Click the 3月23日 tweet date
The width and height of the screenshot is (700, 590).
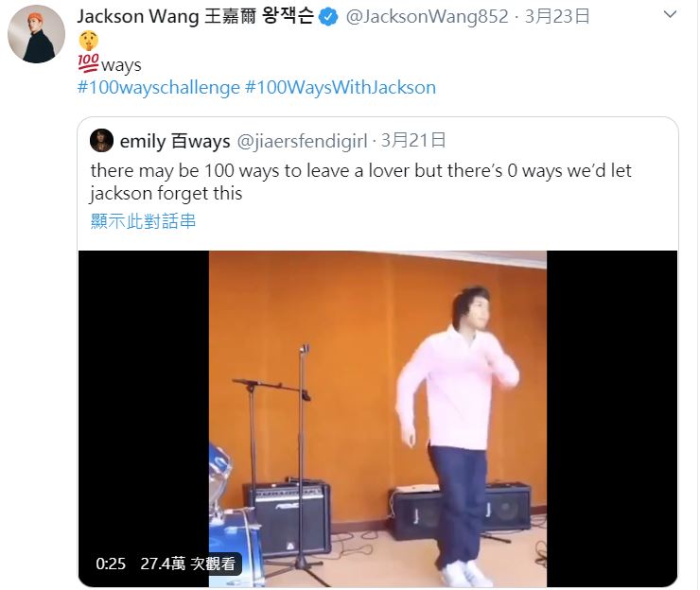click(x=557, y=16)
